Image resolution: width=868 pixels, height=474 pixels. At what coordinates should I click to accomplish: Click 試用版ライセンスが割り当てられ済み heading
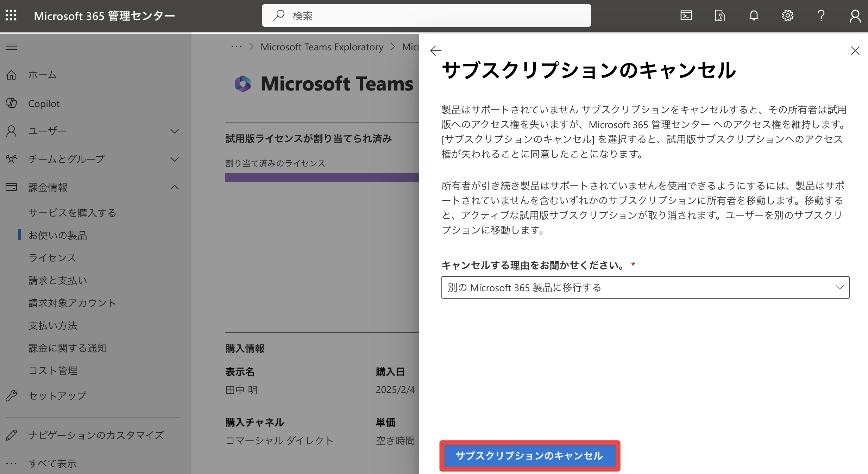(x=309, y=139)
